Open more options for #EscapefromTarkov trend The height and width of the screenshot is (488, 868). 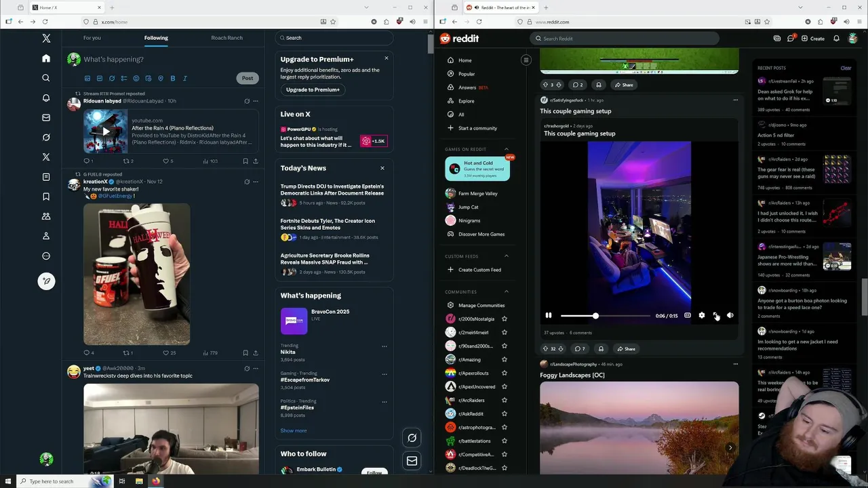pos(384,374)
